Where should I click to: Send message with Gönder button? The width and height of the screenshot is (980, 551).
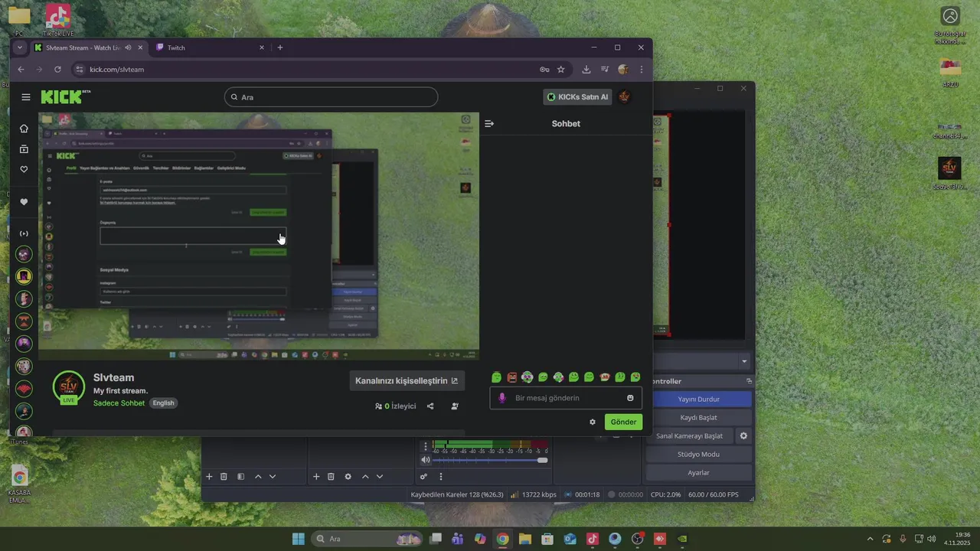pyautogui.click(x=623, y=422)
